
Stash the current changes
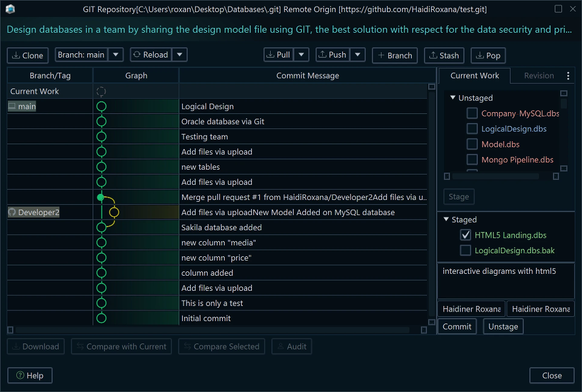point(444,55)
